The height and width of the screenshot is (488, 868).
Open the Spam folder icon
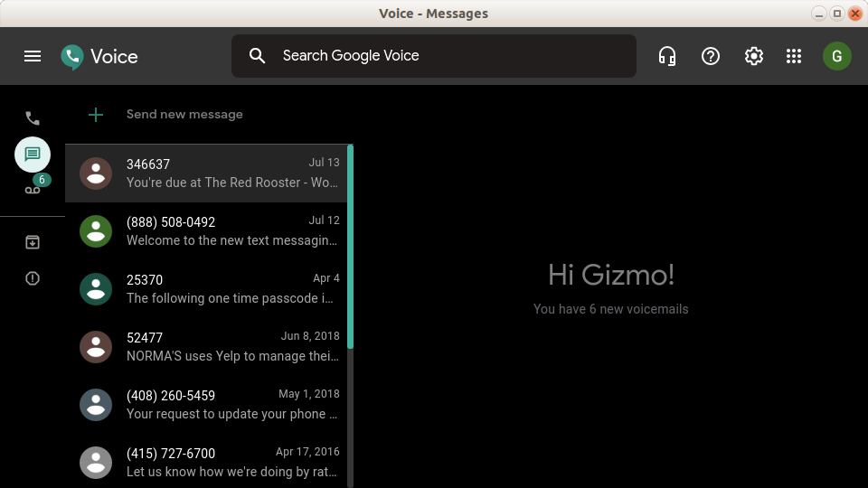pyautogui.click(x=33, y=278)
